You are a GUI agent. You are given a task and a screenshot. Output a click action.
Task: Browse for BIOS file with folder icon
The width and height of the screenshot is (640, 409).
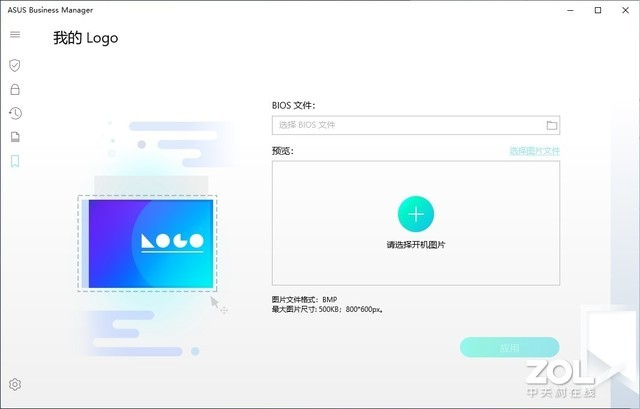pos(552,125)
